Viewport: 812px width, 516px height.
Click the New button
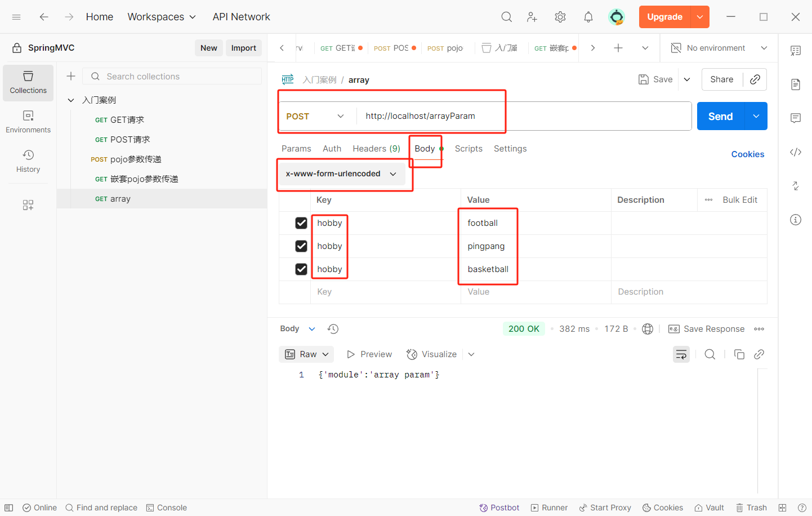click(209, 48)
